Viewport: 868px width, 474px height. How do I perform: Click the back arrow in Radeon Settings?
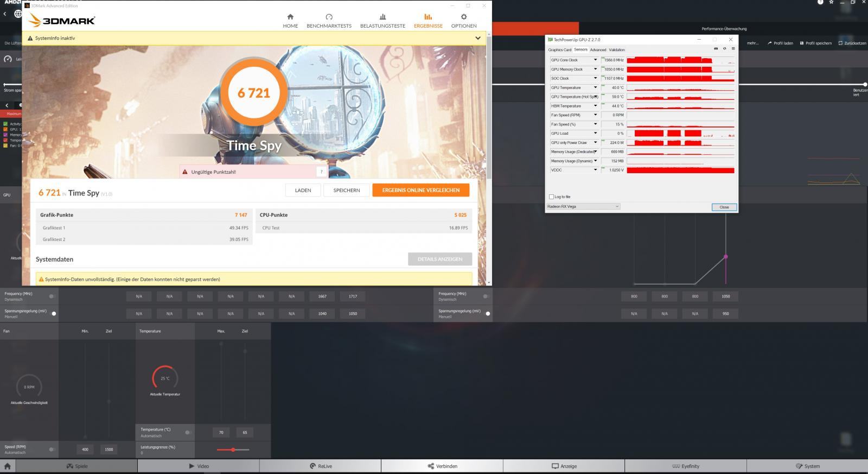point(5,14)
